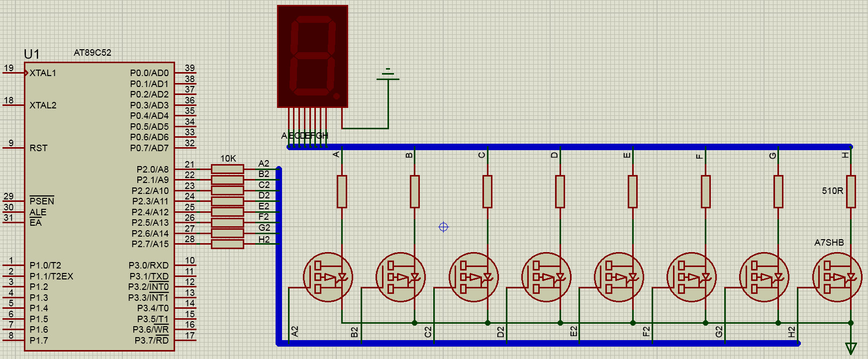Click the P3.0/RXD pin 10

tap(186, 265)
